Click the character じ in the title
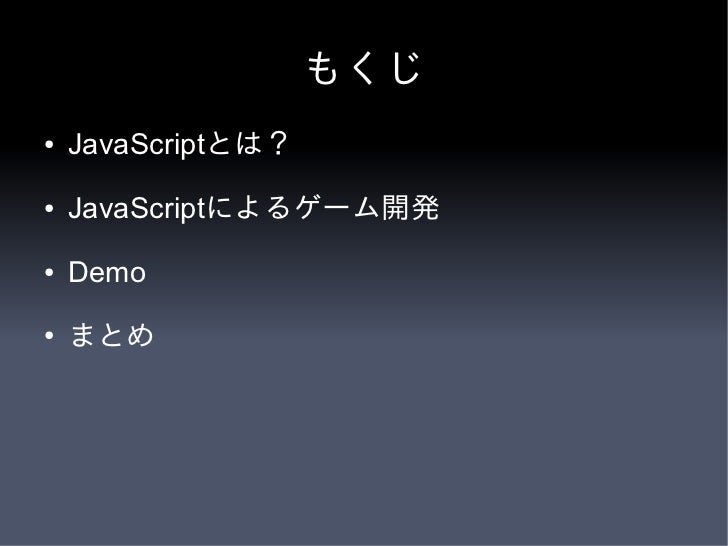 [x=406, y=68]
